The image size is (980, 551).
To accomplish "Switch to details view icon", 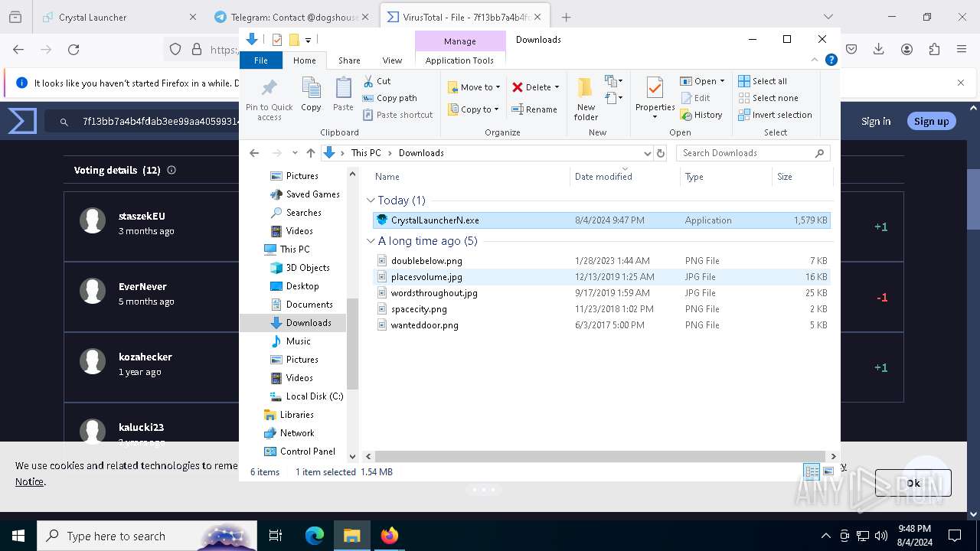I will tap(812, 472).
